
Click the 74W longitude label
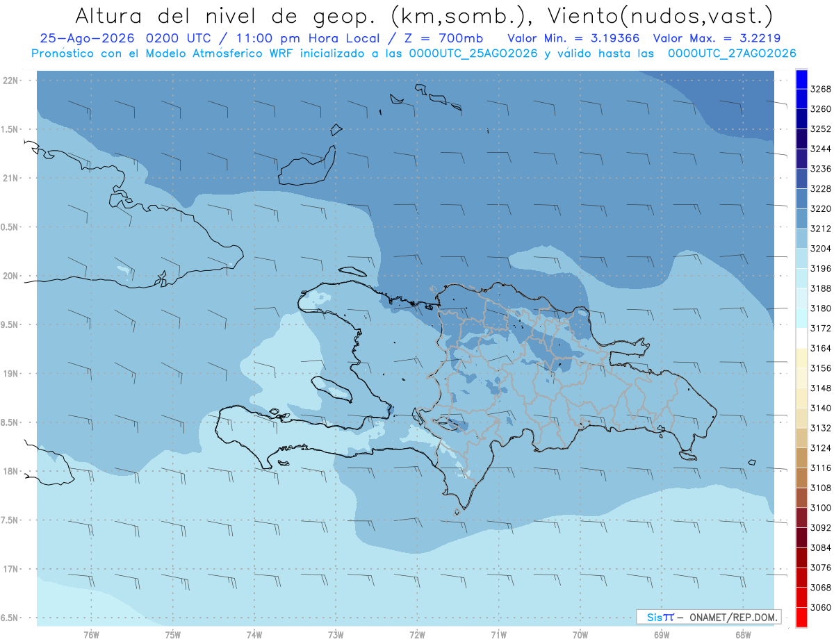click(254, 635)
